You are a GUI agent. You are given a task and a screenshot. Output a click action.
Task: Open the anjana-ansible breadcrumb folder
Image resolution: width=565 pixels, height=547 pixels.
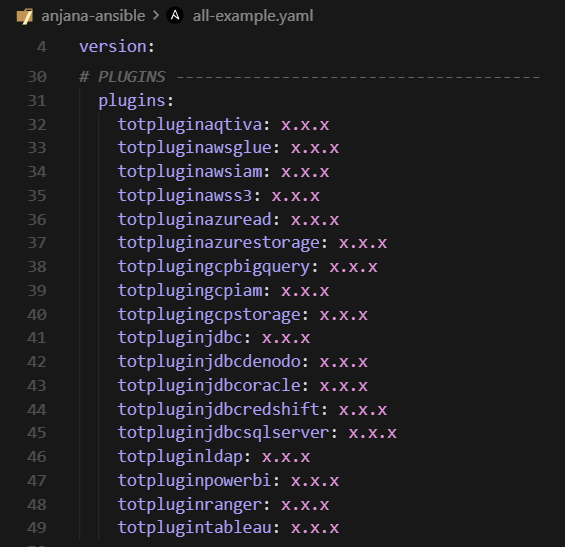pos(93,16)
